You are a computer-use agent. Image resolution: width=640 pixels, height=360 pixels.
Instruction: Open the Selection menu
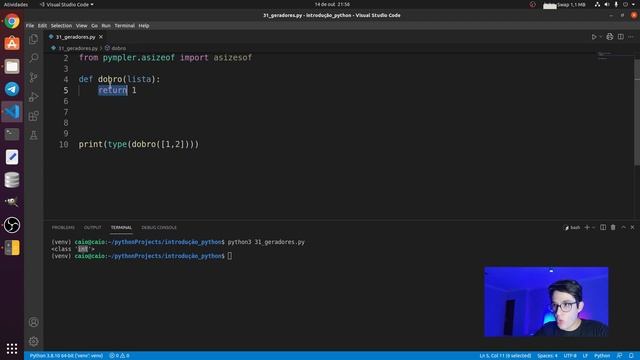pyautogui.click(x=61, y=26)
